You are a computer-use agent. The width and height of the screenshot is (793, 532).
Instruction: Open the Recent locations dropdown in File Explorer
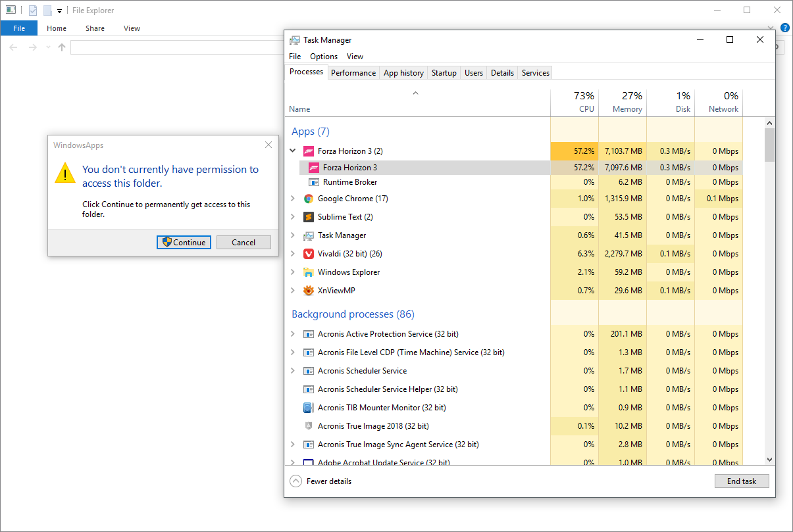47,47
